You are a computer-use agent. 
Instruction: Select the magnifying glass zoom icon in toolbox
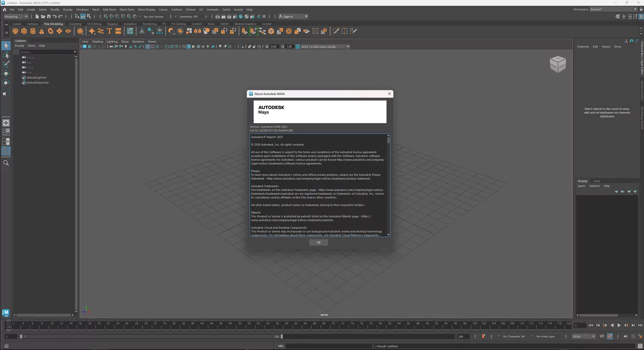(x=6, y=163)
